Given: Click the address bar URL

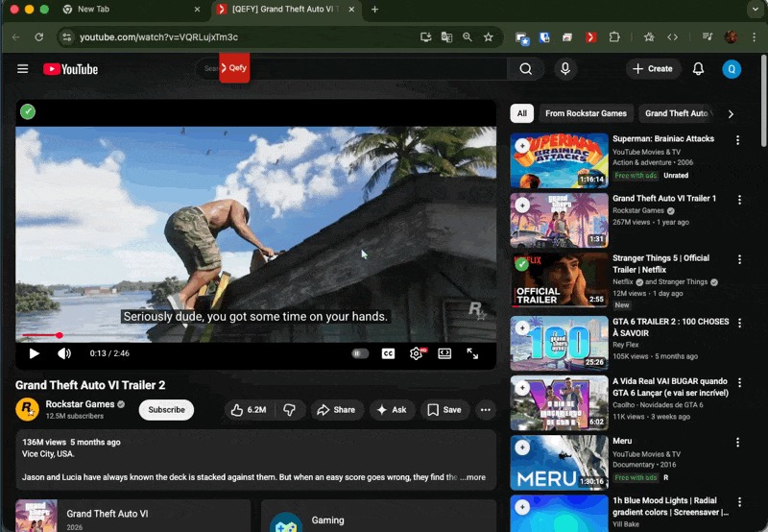Looking at the screenshot, I should pyautogui.click(x=158, y=37).
